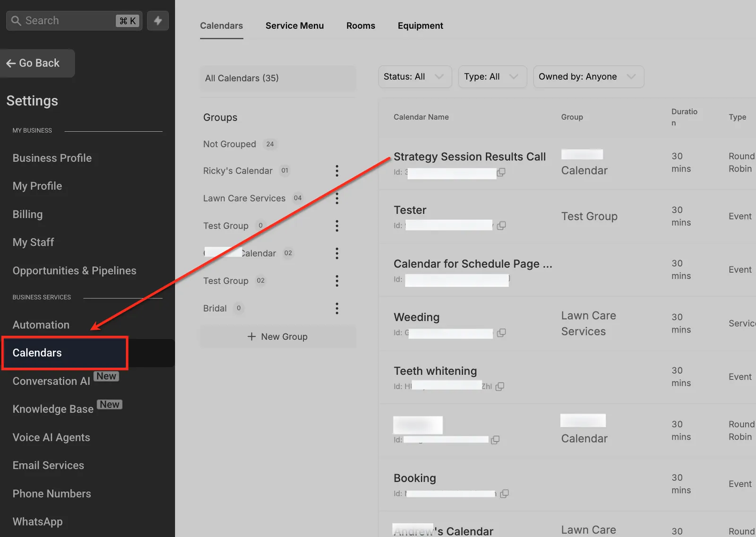The image size is (756, 537).
Task: Click Lawn Care Services cell in Weeding row
Action: pos(588,323)
